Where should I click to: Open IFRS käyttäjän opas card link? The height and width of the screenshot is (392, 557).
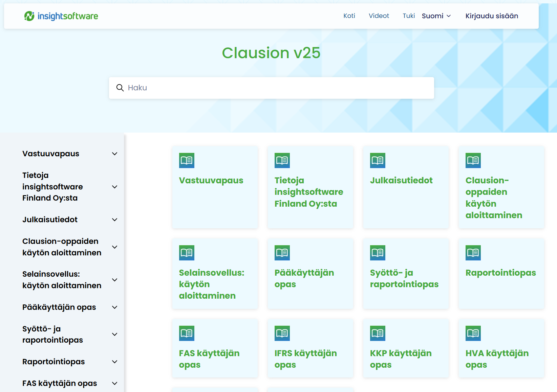point(305,359)
